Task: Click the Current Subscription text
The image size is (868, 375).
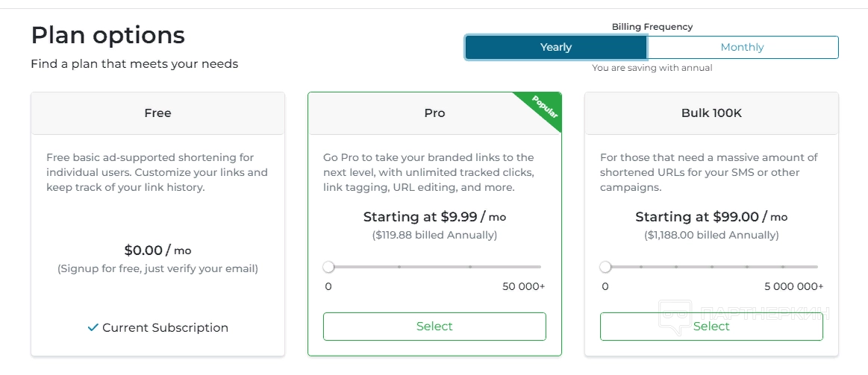Action: pyautogui.click(x=165, y=327)
